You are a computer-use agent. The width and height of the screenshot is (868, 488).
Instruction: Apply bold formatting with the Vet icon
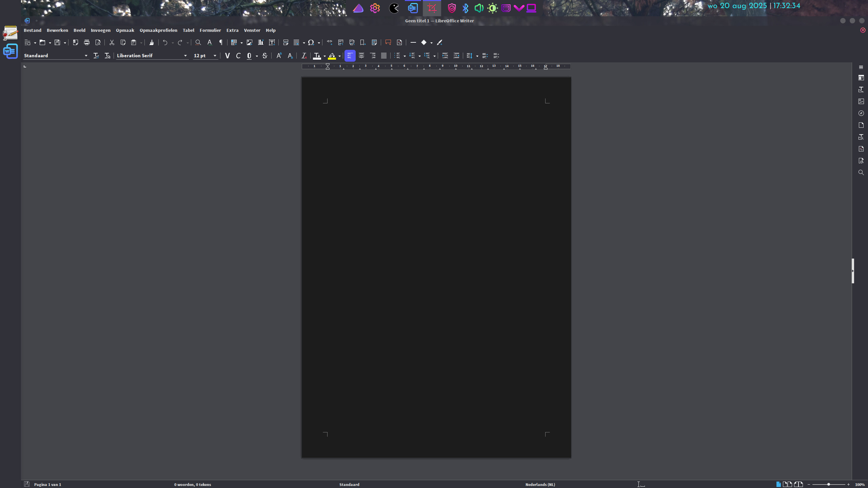point(227,56)
